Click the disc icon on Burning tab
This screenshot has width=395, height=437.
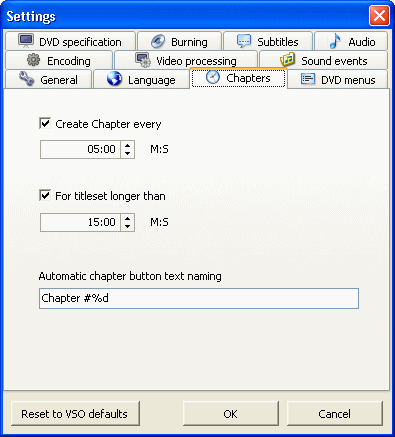pyautogui.click(x=158, y=41)
